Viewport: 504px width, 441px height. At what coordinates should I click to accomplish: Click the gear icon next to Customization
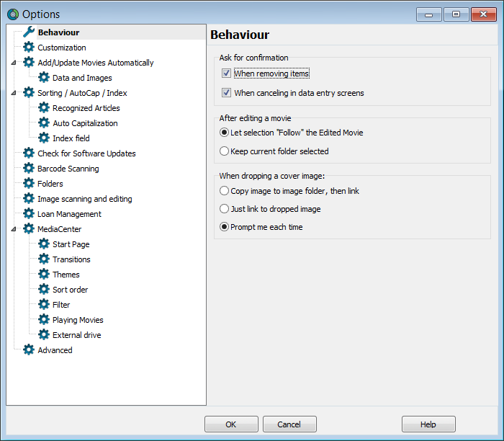point(29,48)
